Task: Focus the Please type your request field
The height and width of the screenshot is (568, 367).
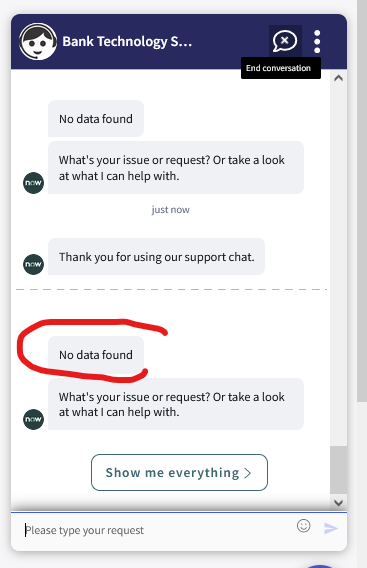Action: pyautogui.click(x=158, y=530)
